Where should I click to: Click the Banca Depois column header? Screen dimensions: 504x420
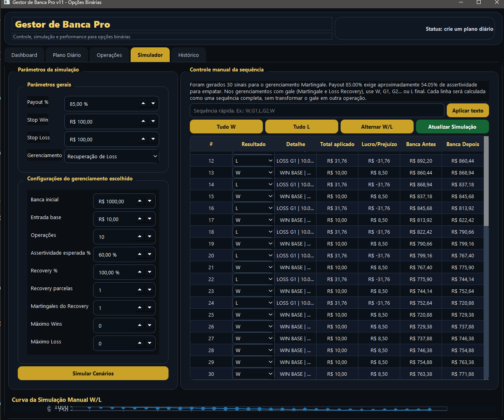(x=463, y=144)
